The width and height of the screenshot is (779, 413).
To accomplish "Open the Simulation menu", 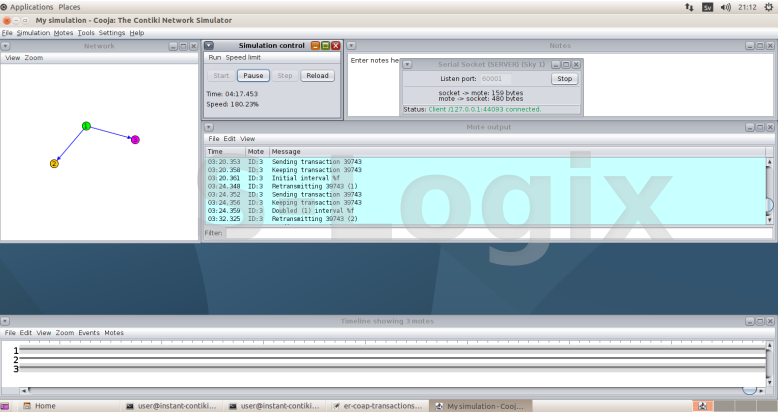I will [x=33, y=33].
